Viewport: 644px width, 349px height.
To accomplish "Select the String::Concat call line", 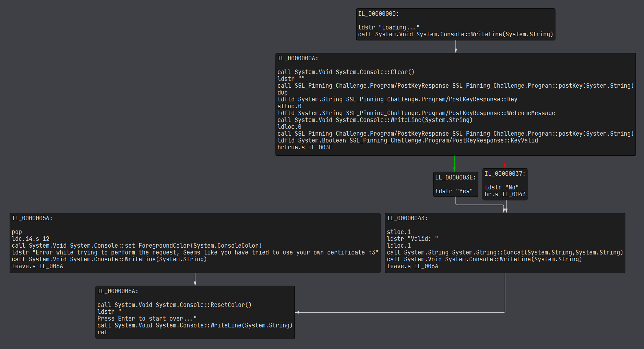I will point(505,252).
